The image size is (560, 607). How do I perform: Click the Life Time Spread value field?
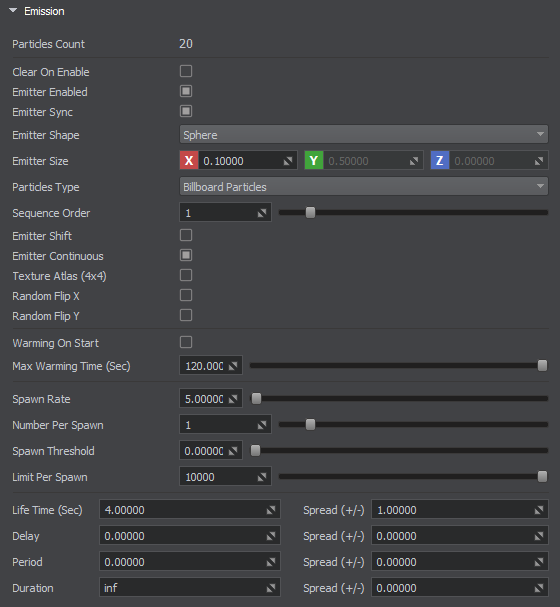pos(460,510)
